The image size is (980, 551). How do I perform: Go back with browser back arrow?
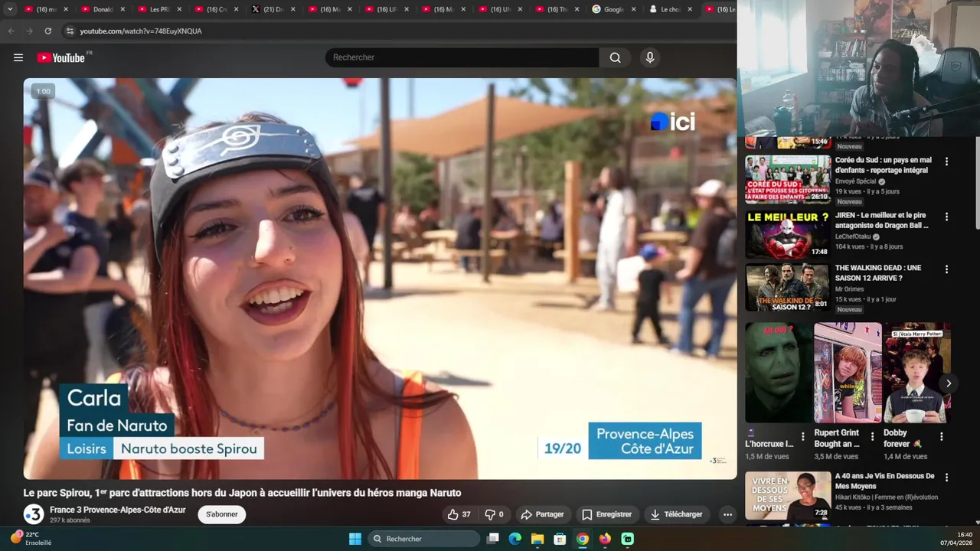point(11,31)
